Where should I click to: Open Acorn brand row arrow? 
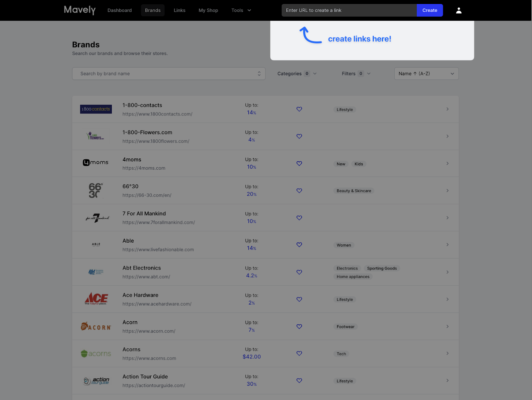click(x=447, y=326)
